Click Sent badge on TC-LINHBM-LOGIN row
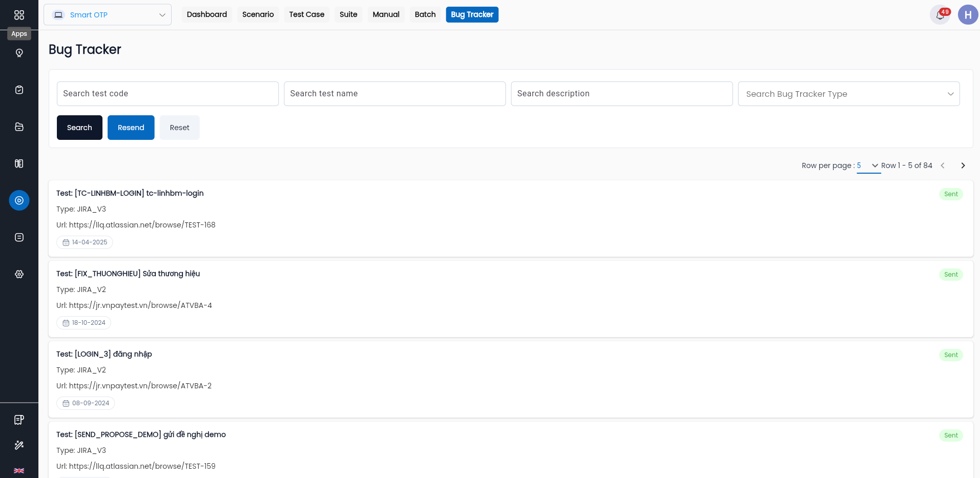This screenshot has width=980, height=478. pyautogui.click(x=951, y=194)
